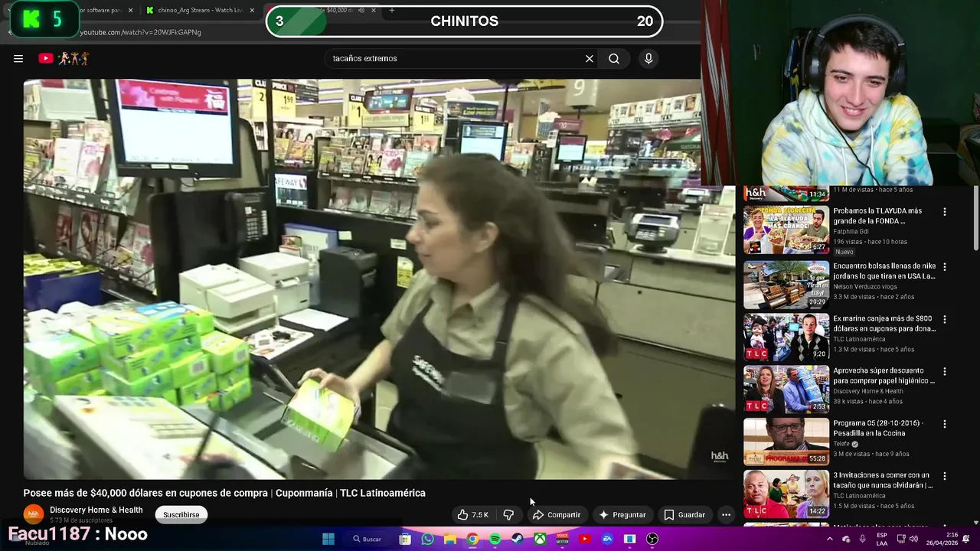This screenshot has width=980, height=551.
Task: Open the volume control in the system tray
Action: click(913, 539)
